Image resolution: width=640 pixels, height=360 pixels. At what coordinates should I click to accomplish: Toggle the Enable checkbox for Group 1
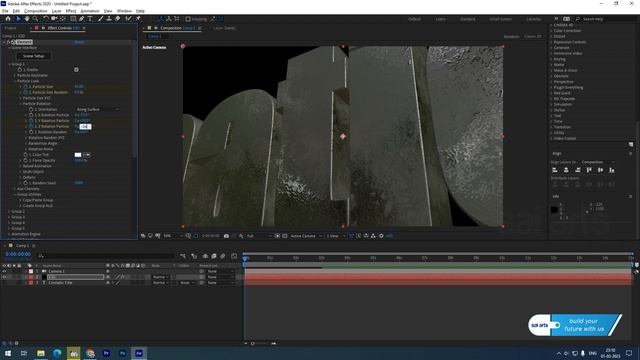click(76, 70)
